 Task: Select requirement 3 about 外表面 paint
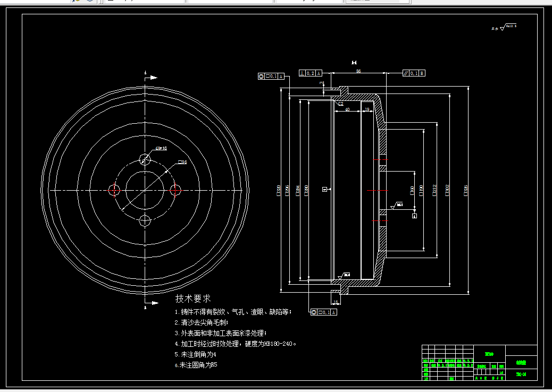[x=221, y=333]
